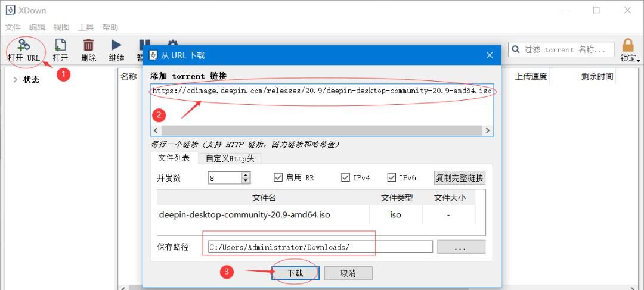The height and width of the screenshot is (290, 644).
Task: Click the 文件大小 column header
Action: pos(449,198)
